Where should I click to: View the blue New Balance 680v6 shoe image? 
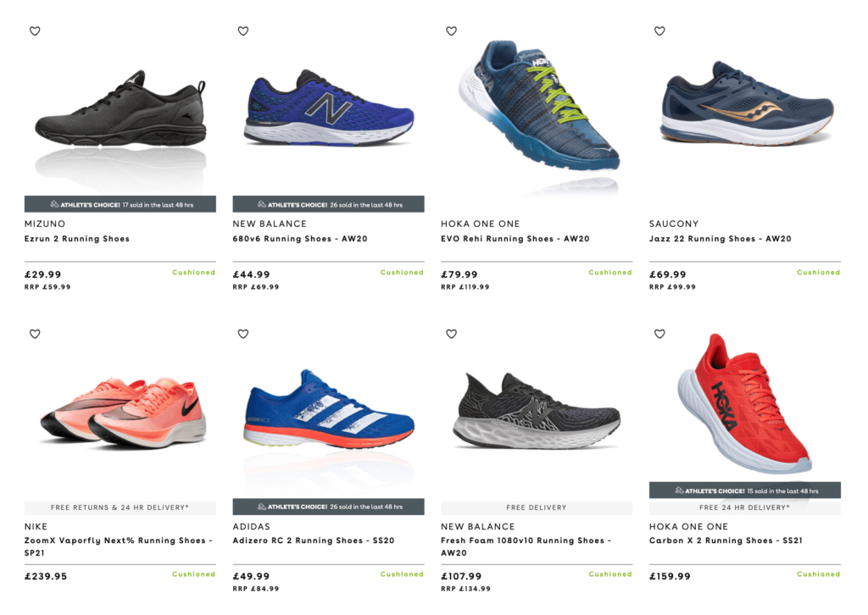(x=329, y=108)
